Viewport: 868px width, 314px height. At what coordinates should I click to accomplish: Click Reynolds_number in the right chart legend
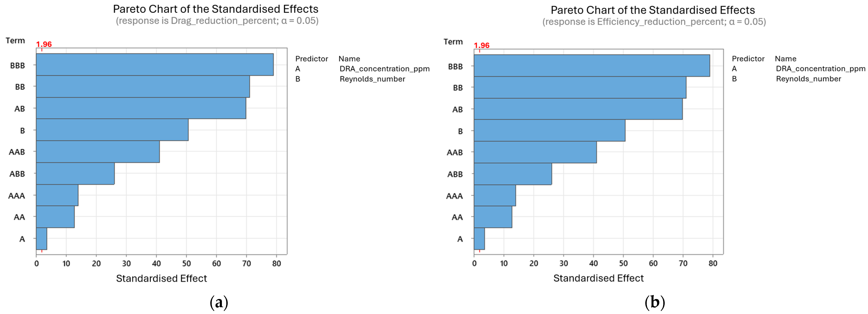[808, 79]
